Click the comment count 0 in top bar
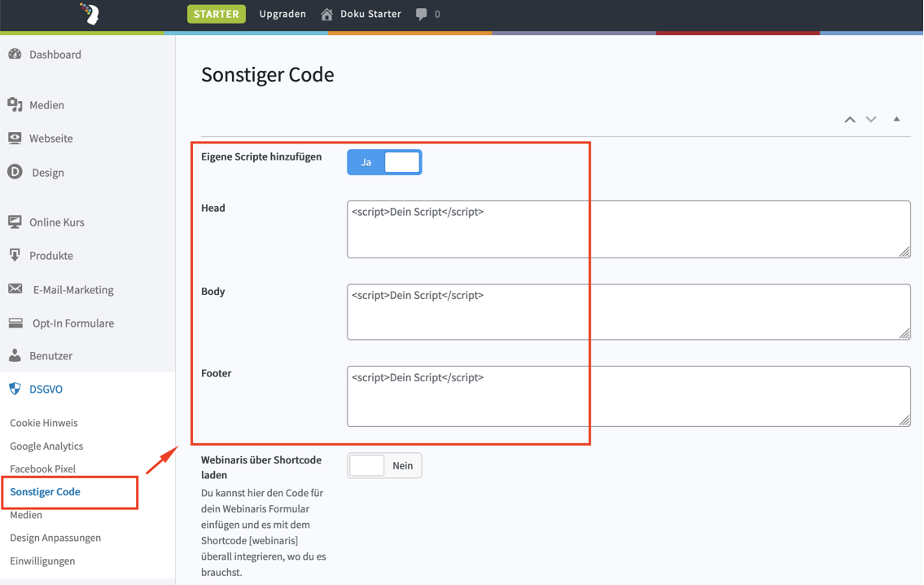Screen dimensions: 924x585 pos(437,14)
